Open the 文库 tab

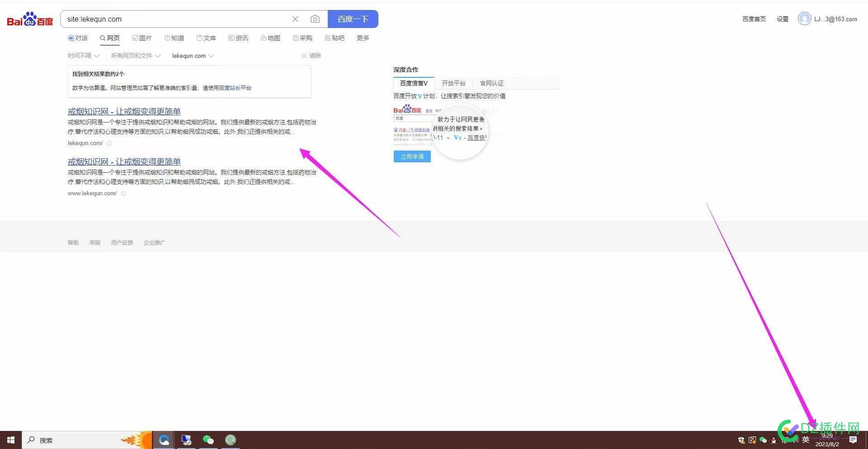point(206,38)
